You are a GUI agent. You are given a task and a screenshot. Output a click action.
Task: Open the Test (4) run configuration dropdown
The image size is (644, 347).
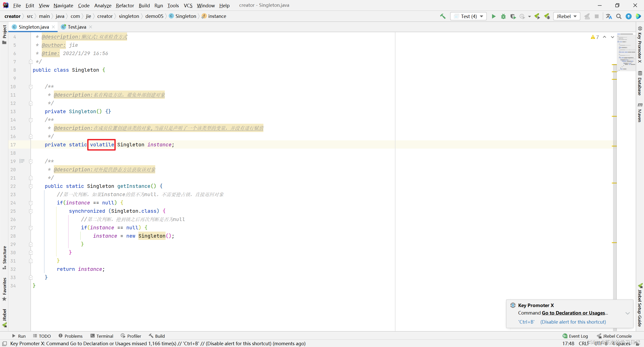pyautogui.click(x=468, y=16)
